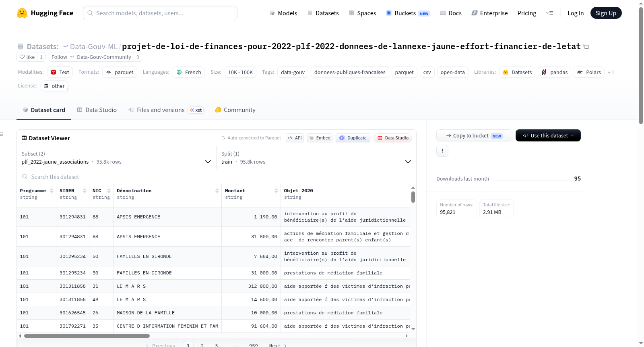The image size is (644, 347).
Task: Click the pandas library tag
Action: point(554,72)
